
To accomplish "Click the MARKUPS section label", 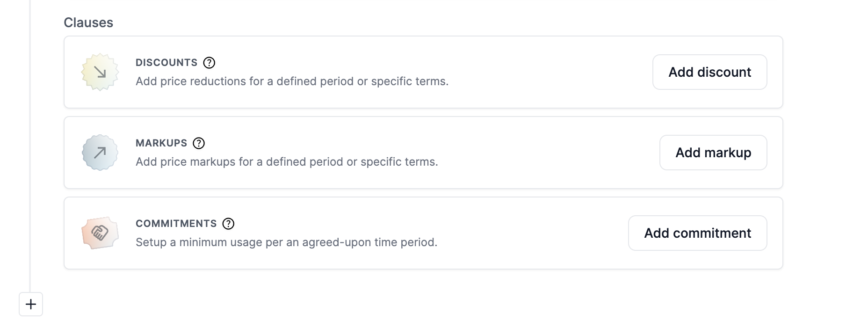I will tap(161, 143).
